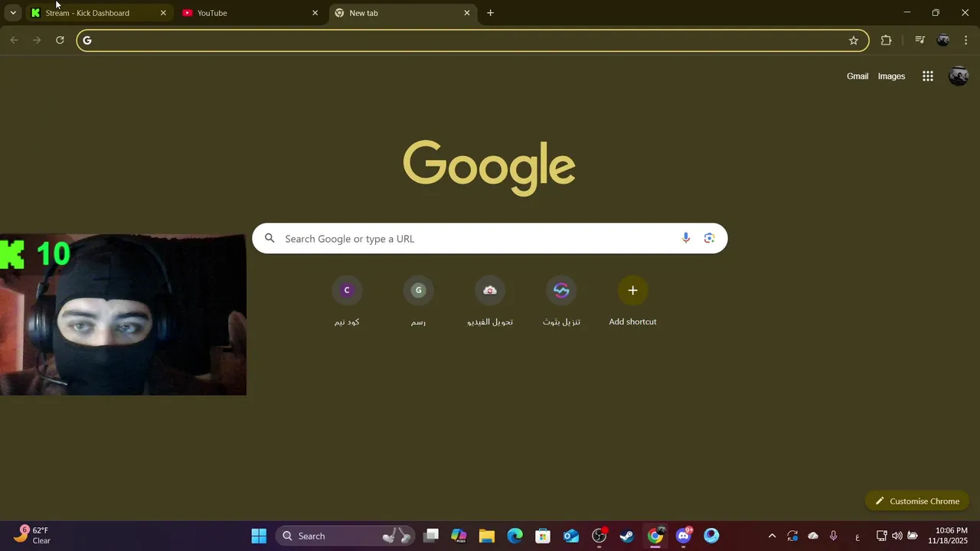Close the YouTube tab
Screen dimensions: 980x551
pos(315,13)
